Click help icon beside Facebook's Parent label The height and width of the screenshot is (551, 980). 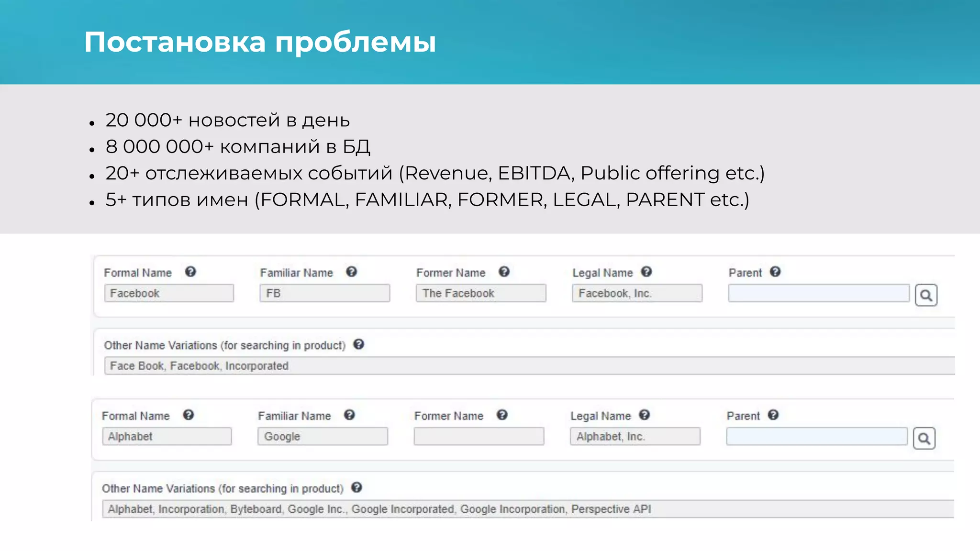click(x=775, y=272)
